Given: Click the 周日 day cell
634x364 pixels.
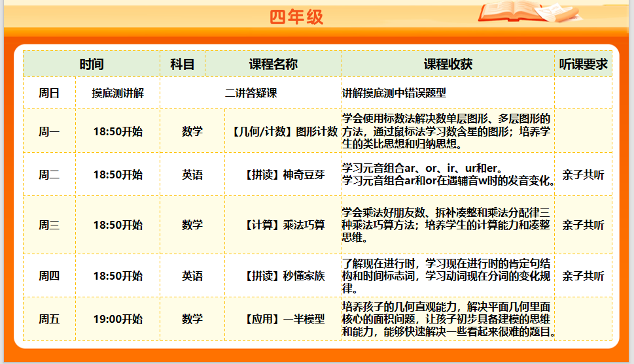Looking at the screenshot, I should point(49,93).
